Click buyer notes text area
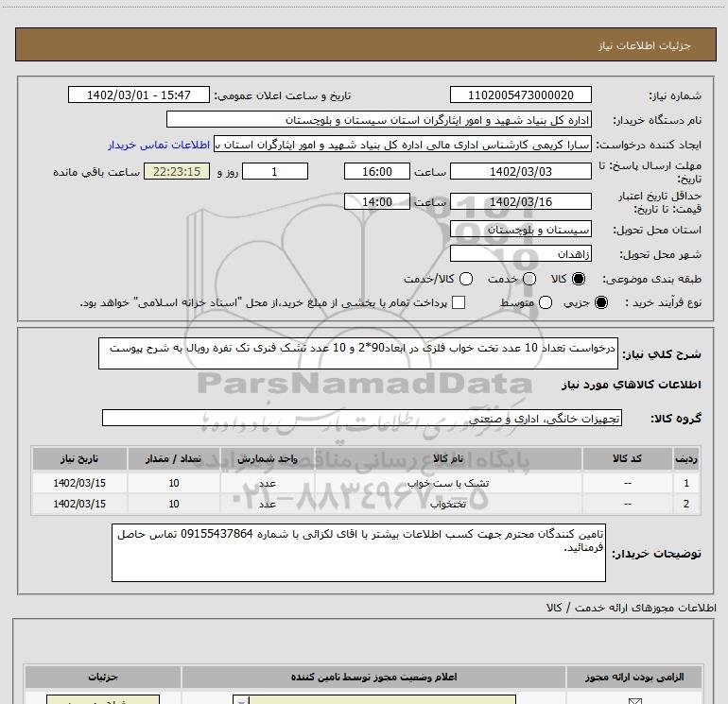Screen dimensions: 728x704 click(358, 553)
